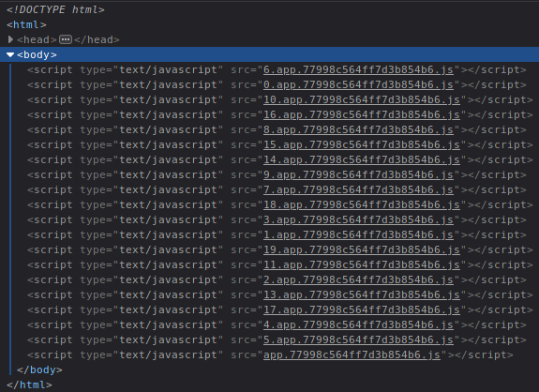
Task: Follow the 10.app script source link
Action: coord(362,100)
